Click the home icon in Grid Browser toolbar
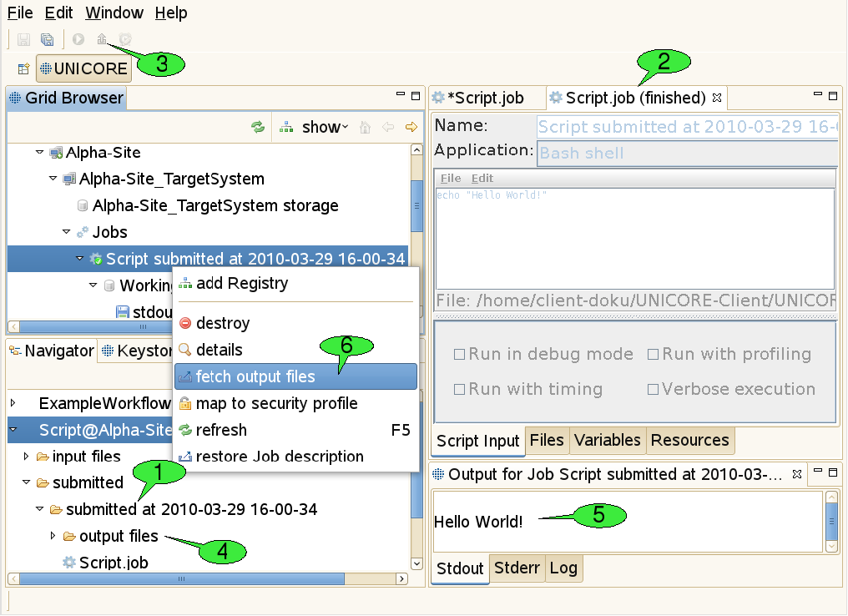Image resolution: width=848 pixels, height=616 pixels. pyautogui.click(x=365, y=127)
